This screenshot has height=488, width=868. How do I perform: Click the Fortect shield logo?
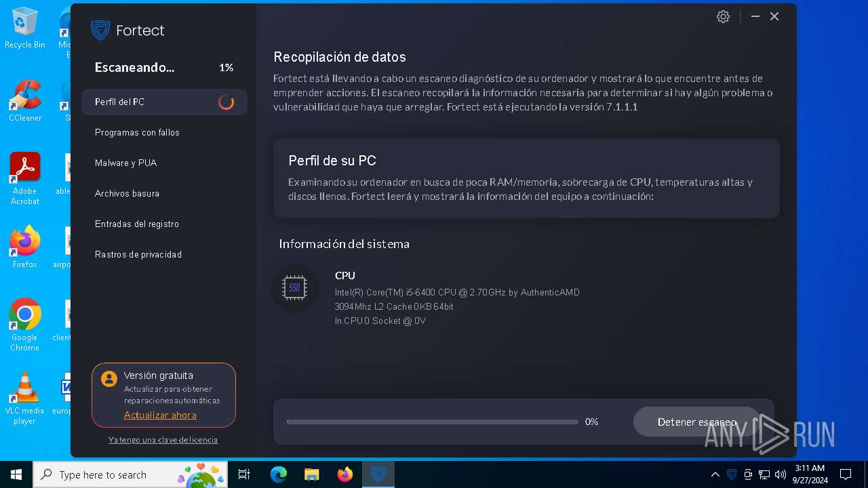pos(100,30)
